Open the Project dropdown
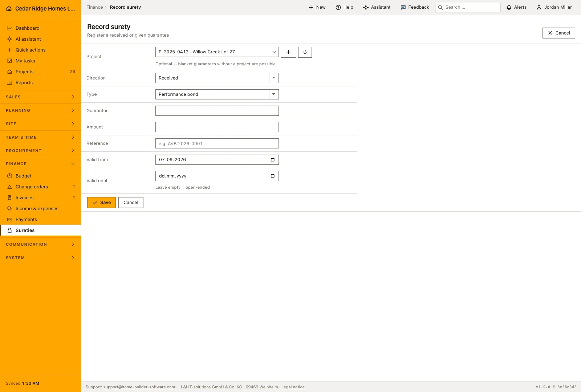Screen dimensions: 581x392 tap(217, 52)
